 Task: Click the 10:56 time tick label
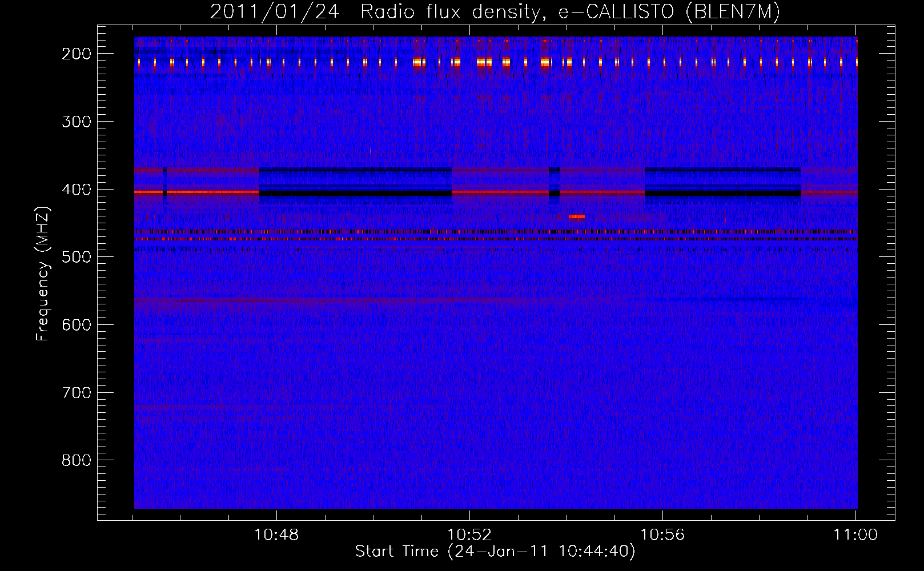(662, 534)
